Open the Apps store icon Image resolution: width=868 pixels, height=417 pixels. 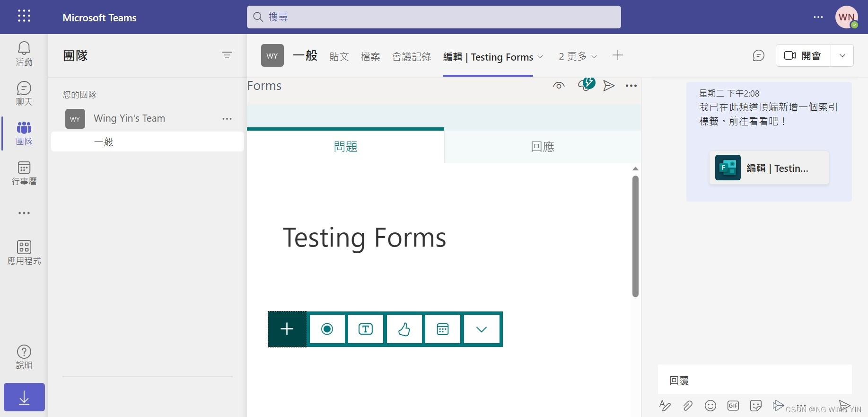coord(24,252)
